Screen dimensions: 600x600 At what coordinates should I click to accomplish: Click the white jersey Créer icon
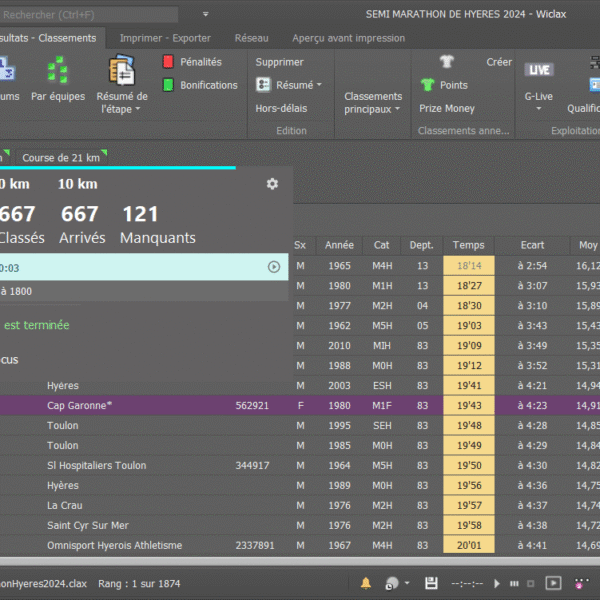coord(447,61)
